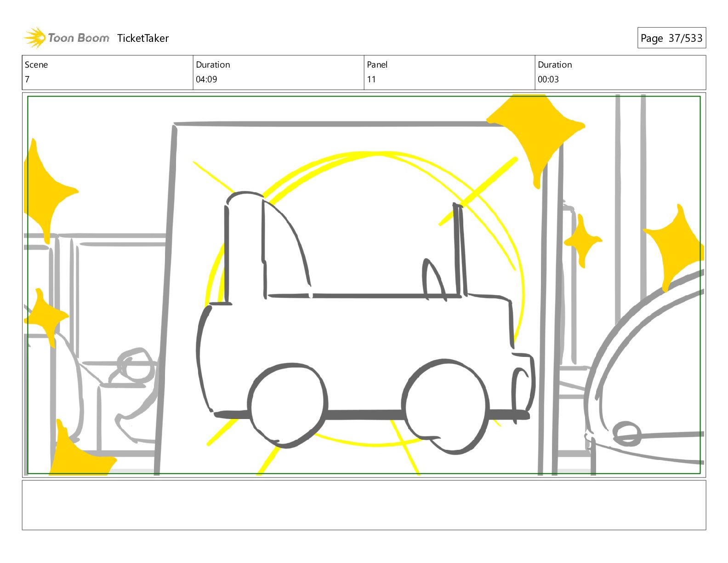Click the panel Duration 00:03 cell
Screen dimensions: 728x563
620,72
